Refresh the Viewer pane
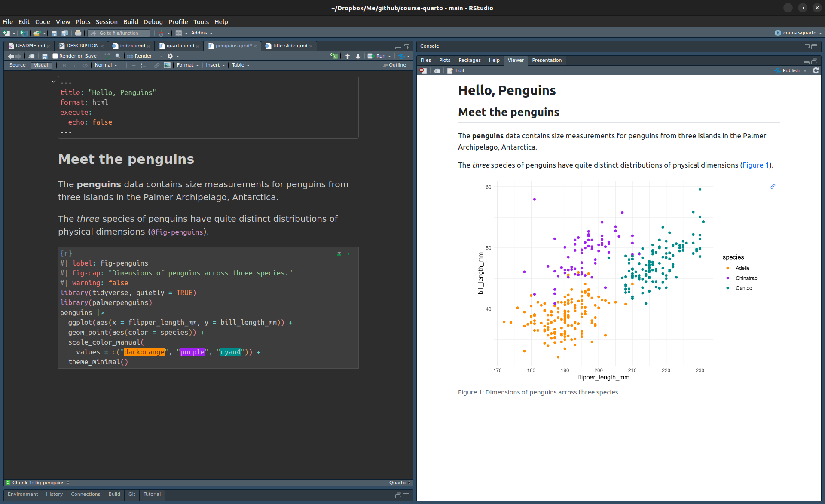The image size is (825, 504). 816,70
